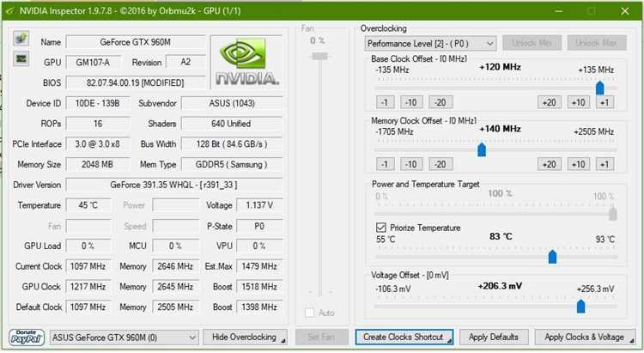Click the ROPs value 16
The width and height of the screenshot is (644, 353).
pyautogui.click(x=98, y=124)
